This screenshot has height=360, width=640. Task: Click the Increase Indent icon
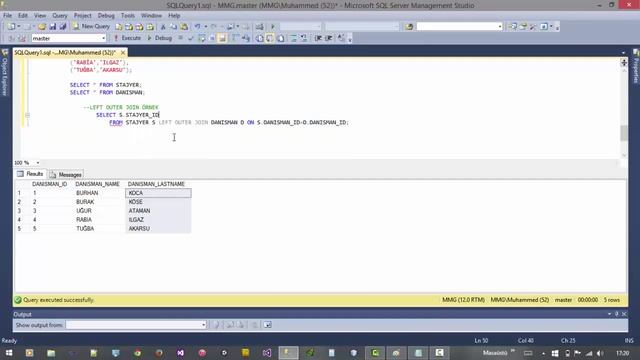point(328,38)
